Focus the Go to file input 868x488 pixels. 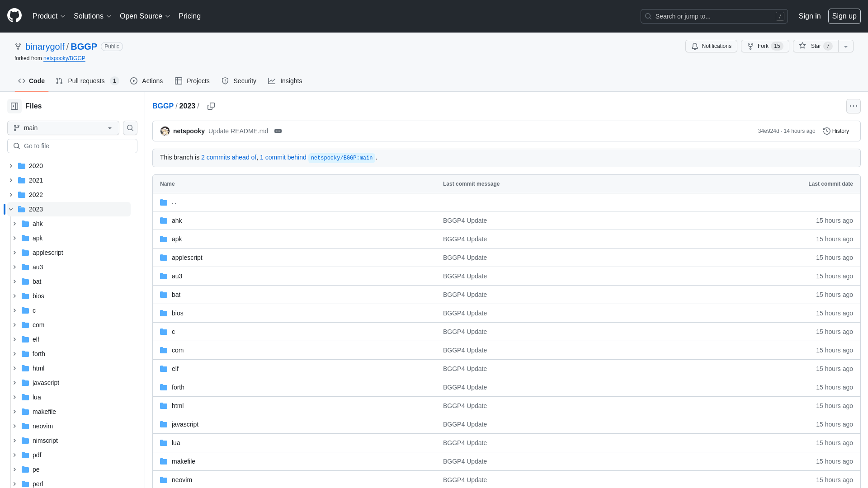tap(72, 146)
